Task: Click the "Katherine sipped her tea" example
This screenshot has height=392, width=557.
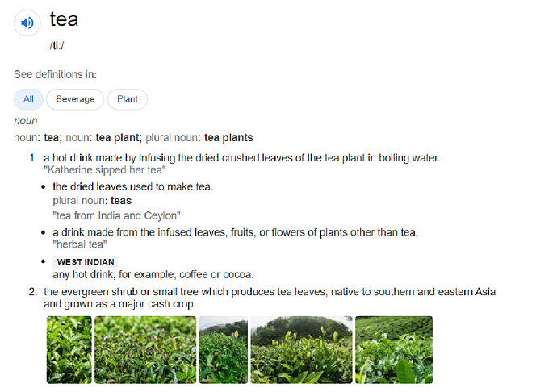Action: coord(104,170)
